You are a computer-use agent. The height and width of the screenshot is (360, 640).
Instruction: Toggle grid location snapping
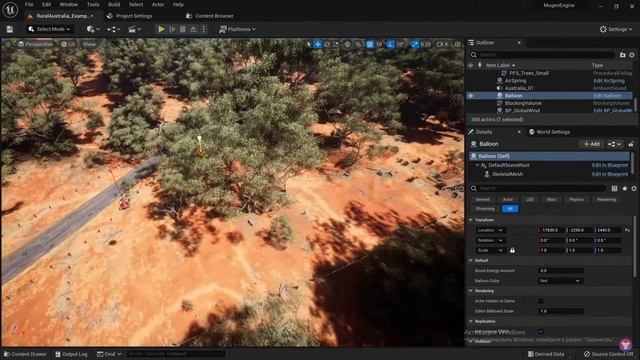click(x=370, y=44)
